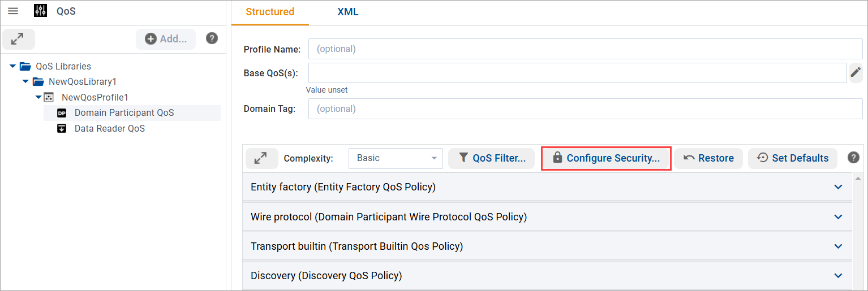Collapse the QoS Libraries tree node
This screenshot has height=291, width=868.
tap(13, 66)
